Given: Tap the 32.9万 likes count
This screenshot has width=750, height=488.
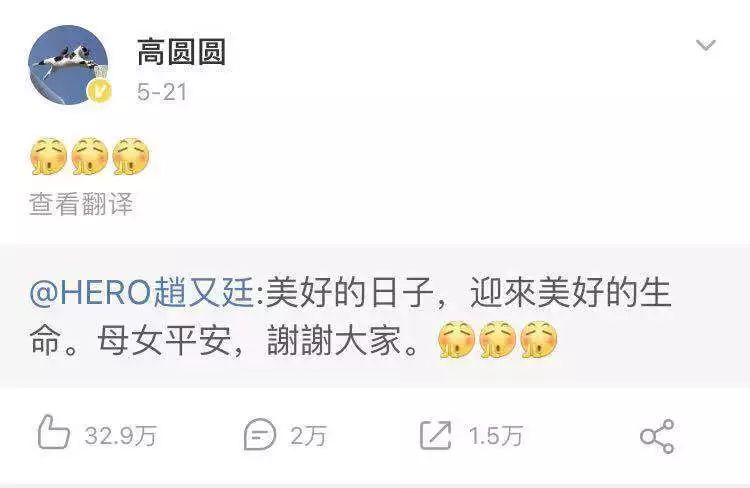Looking at the screenshot, I should click(121, 436).
